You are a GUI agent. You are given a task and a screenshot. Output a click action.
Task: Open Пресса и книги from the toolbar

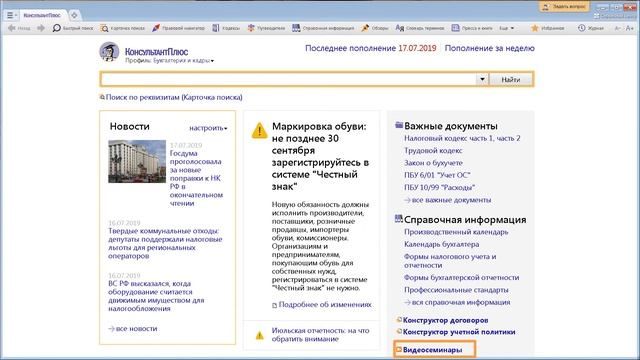(472, 28)
